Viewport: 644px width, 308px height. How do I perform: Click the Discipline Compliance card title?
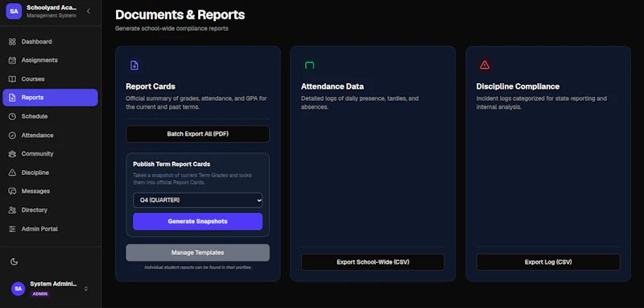click(518, 87)
